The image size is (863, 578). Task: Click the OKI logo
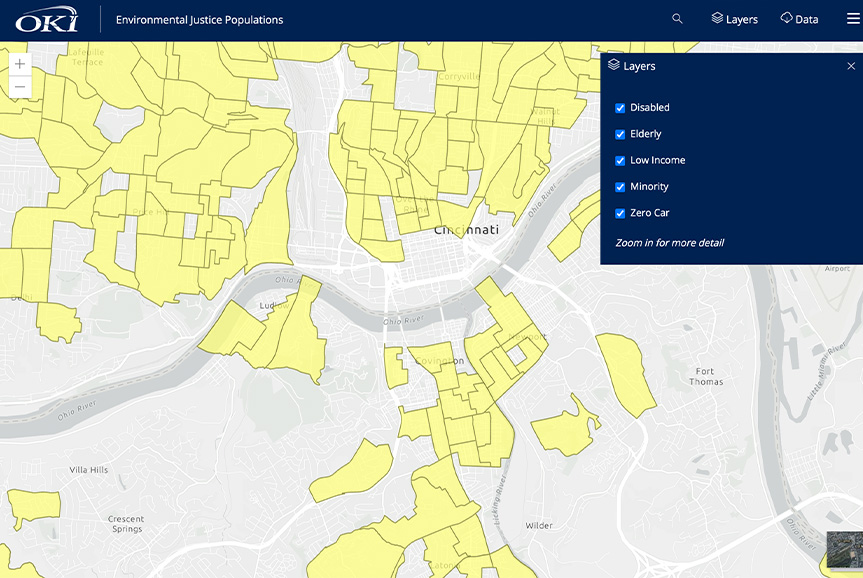(47, 18)
